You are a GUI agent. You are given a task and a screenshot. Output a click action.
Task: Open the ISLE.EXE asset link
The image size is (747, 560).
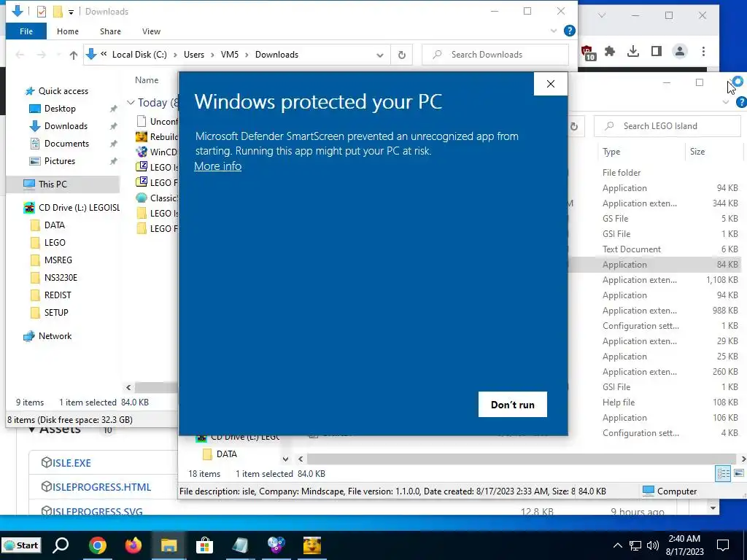71,463
